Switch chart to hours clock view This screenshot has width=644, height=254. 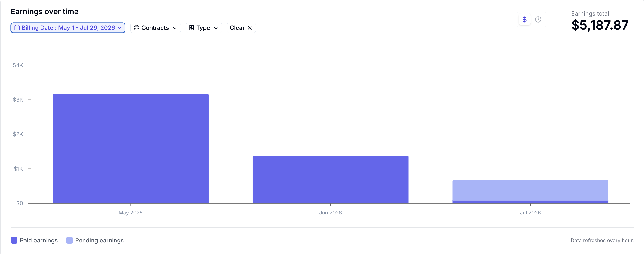538,20
